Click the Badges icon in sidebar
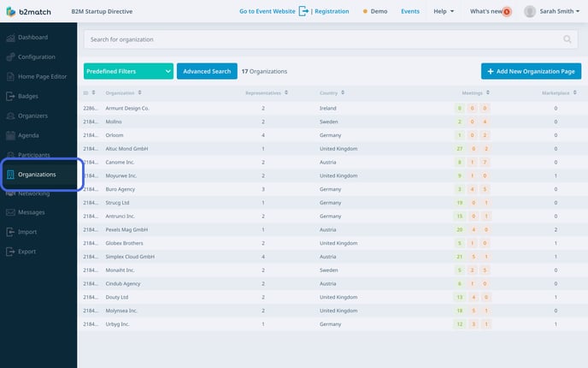This screenshot has width=588, height=368. click(10, 96)
